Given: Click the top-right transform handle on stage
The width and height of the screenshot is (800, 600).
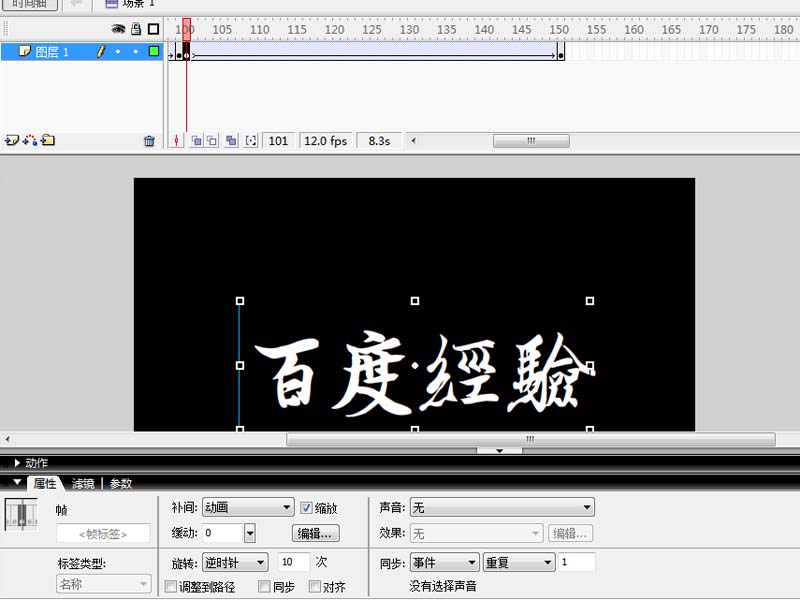Looking at the screenshot, I should tap(590, 301).
